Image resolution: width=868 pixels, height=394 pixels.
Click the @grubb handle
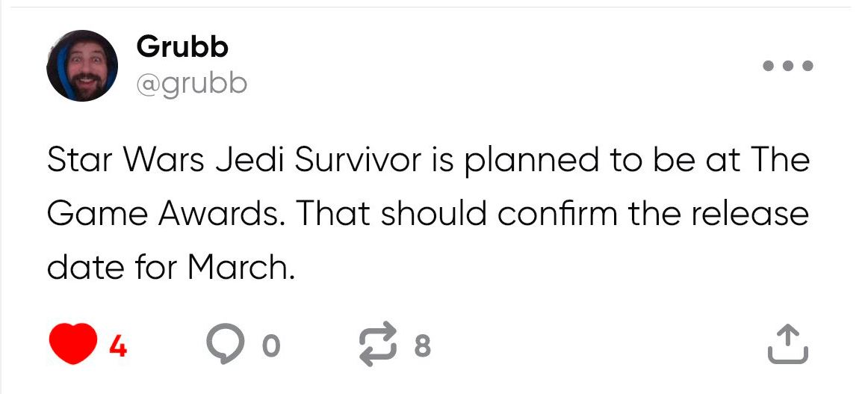pos(191,84)
